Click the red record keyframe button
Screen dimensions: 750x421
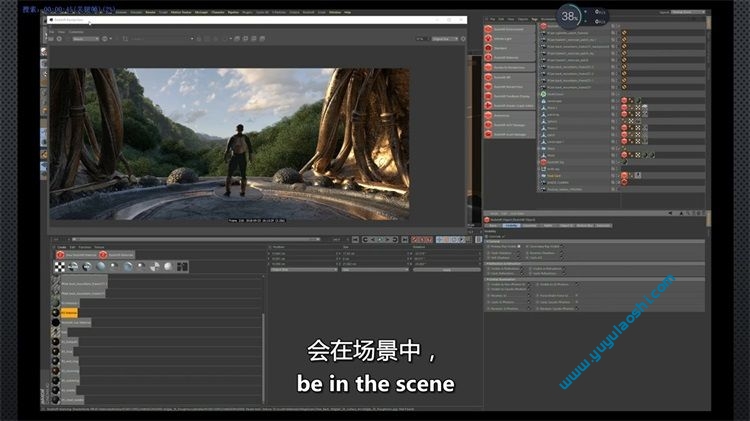click(416, 239)
